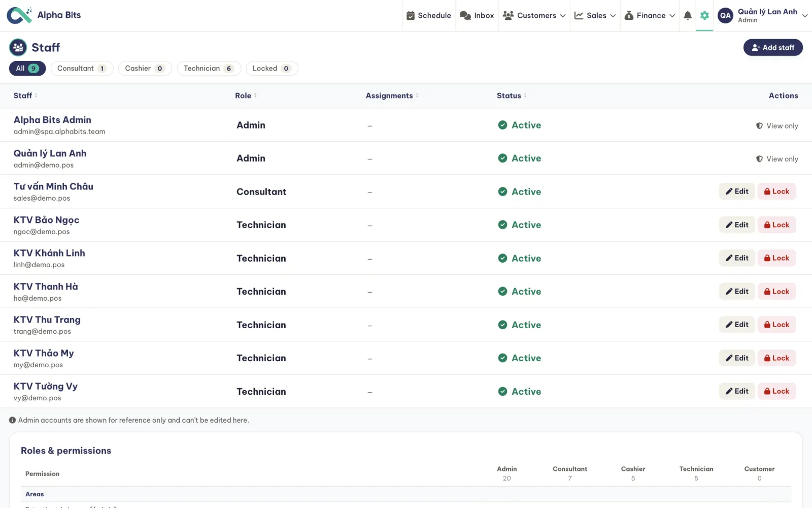Open the user account dropdown chevron

[x=805, y=16]
